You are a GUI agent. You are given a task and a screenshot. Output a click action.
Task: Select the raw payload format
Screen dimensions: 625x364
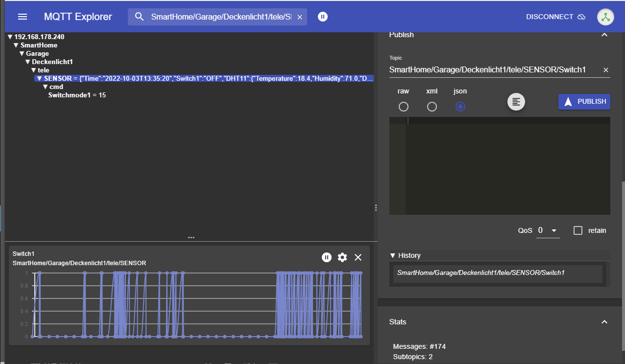click(404, 107)
